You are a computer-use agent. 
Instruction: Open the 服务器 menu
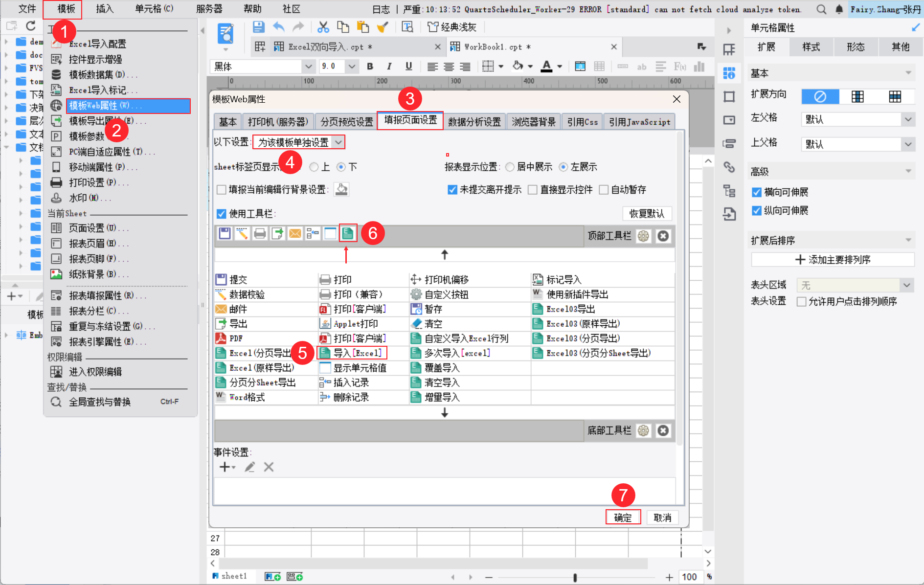tap(209, 8)
